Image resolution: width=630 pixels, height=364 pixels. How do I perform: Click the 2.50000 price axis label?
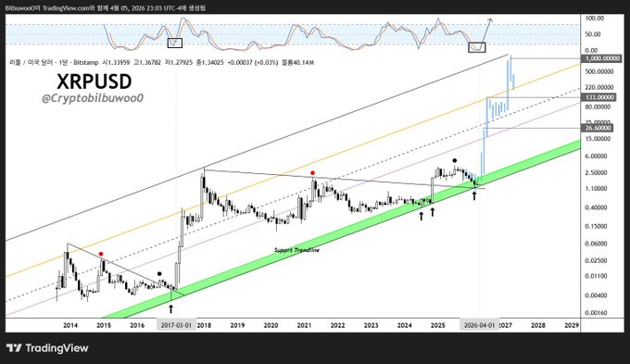(597, 173)
